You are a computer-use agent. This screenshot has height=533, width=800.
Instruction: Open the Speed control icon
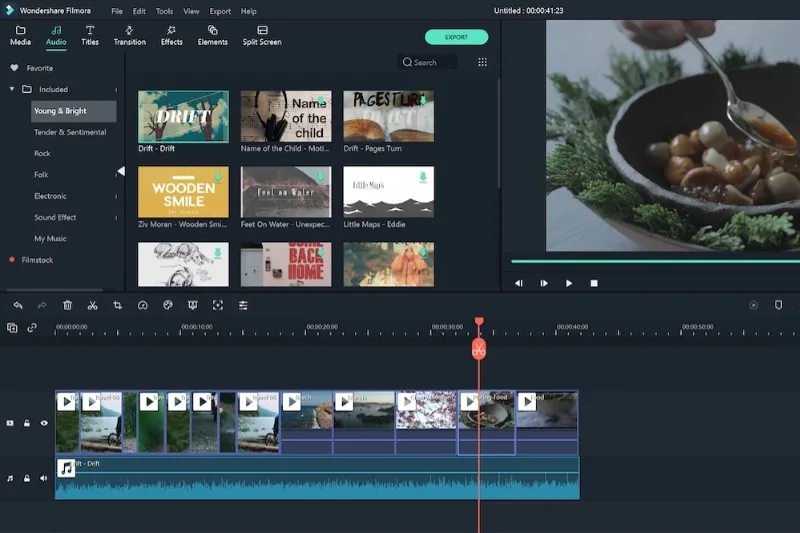pyautogui.click(x=142, y=305)
